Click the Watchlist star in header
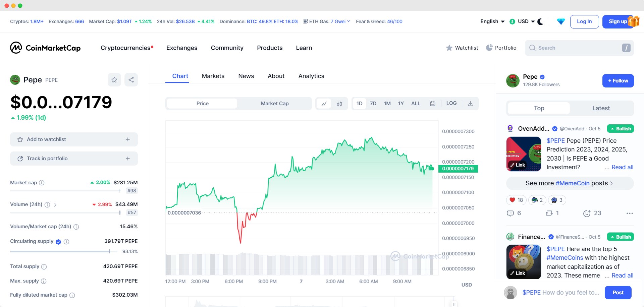 pyautogui.click(x=449, y=48)
